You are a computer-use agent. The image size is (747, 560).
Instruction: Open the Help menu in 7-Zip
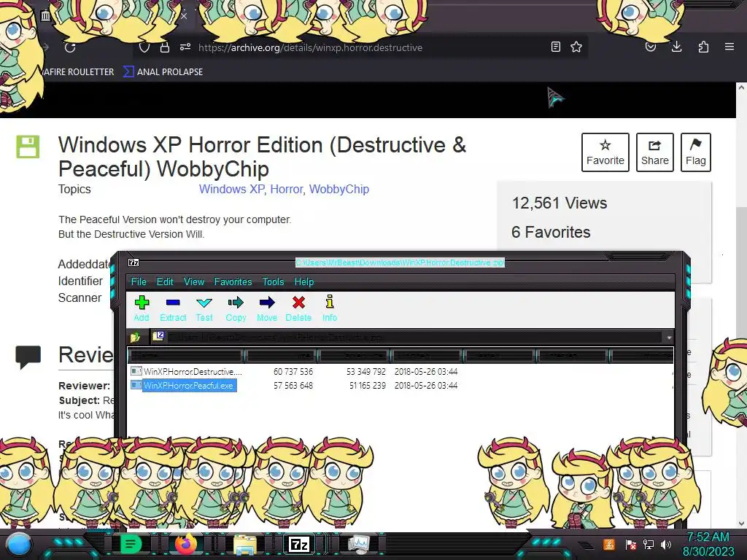tap(304, 281)
